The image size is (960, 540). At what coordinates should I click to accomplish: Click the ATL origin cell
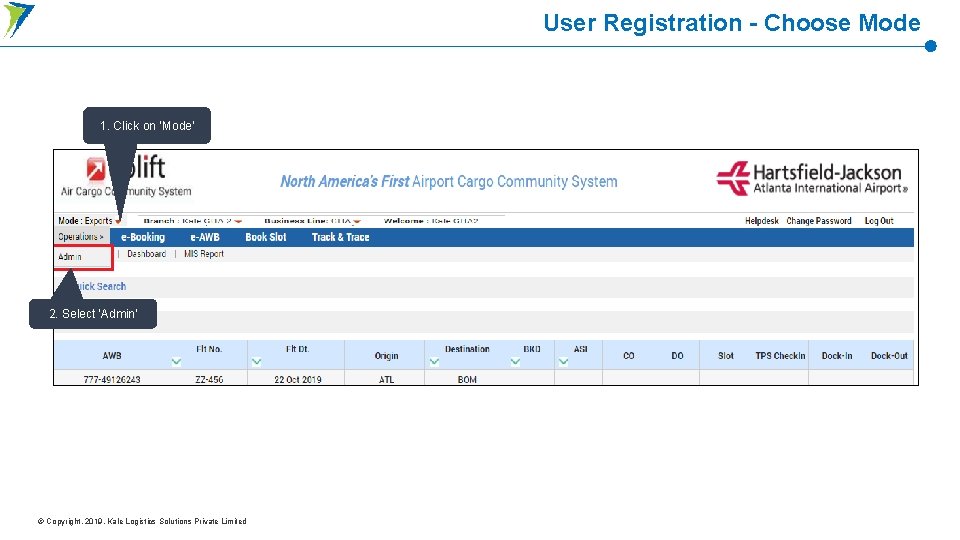pos(386,380)
